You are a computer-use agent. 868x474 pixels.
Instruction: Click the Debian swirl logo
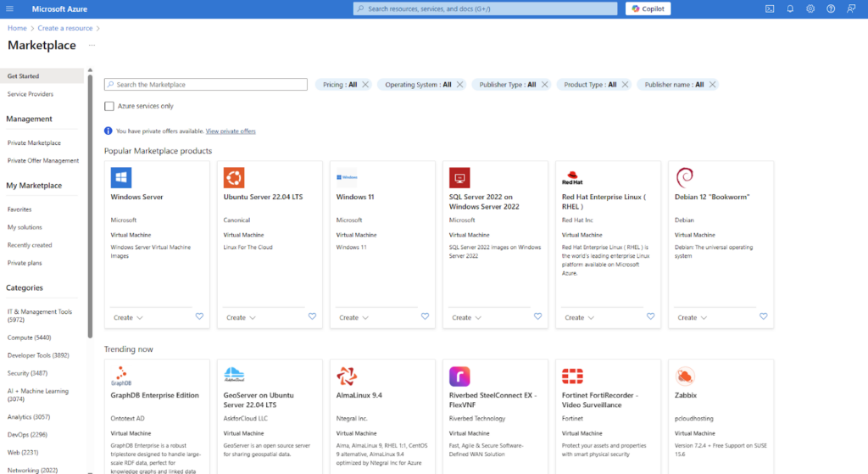(685, 178)
